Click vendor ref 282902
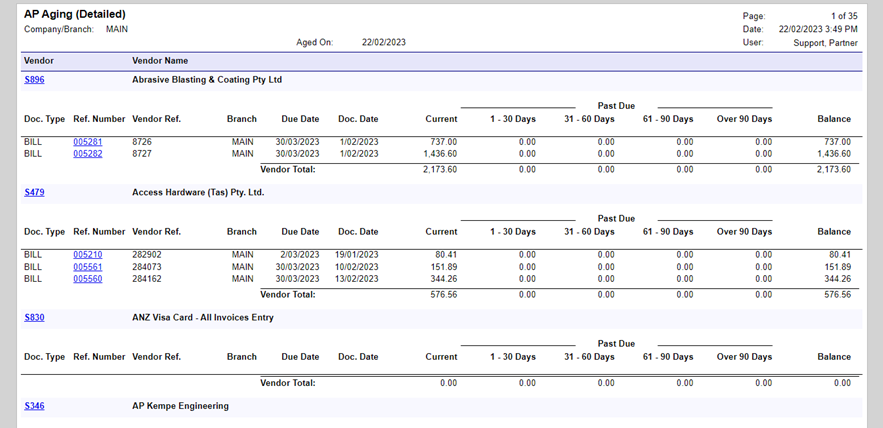The width and height of the screenshot is (883, 428). (x=146, y=255)
